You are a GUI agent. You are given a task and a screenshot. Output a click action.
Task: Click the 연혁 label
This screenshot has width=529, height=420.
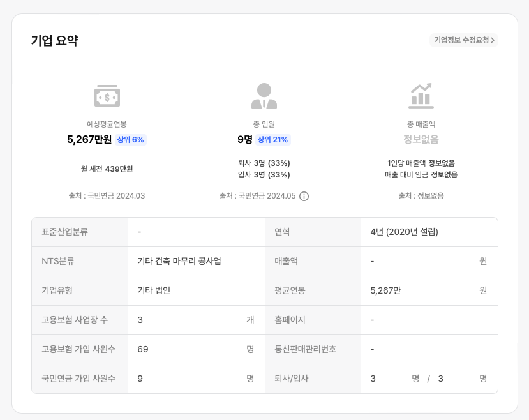[282, 232]
